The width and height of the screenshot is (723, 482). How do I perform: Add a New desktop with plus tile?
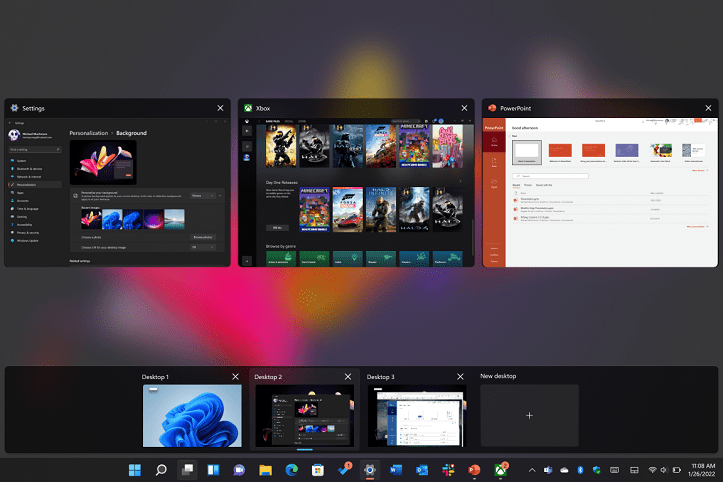[529, 416]
